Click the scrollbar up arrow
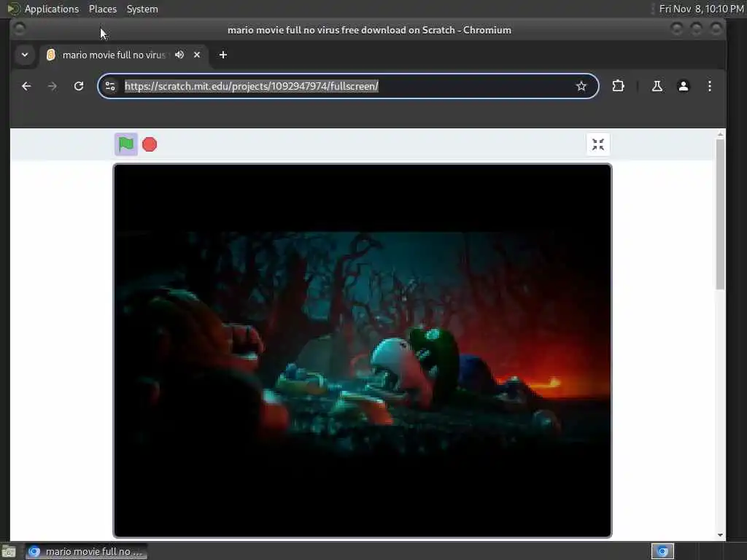This screenshot has width=747, height=560. tap(720, 135)
